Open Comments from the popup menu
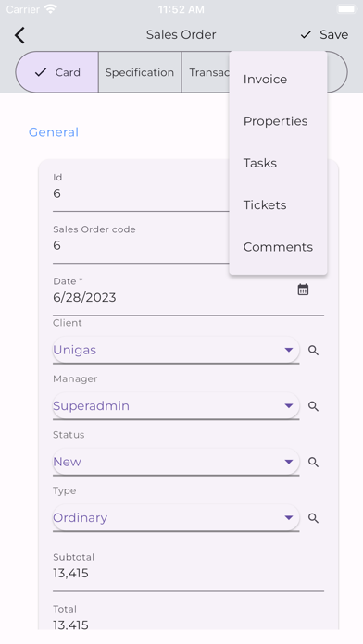363x644 pixels. click(279, 247)
